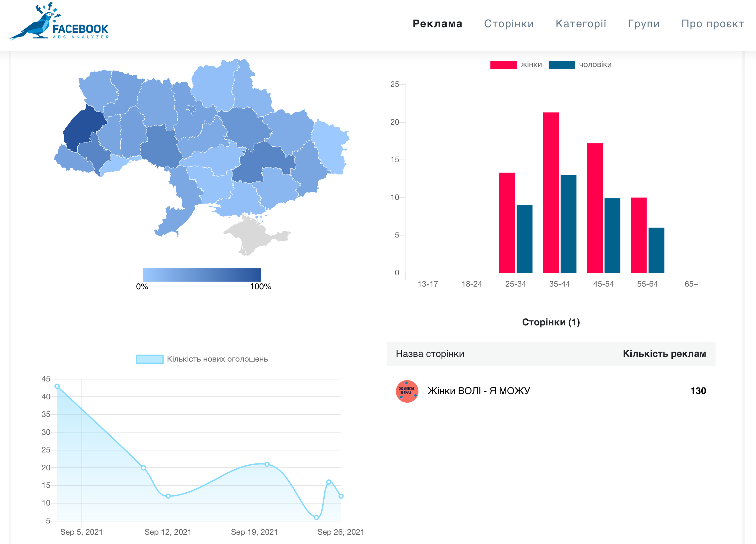Toggle Кількість нових оголошень legend box
The image size is (756, 544).
(x=149, y=359)
